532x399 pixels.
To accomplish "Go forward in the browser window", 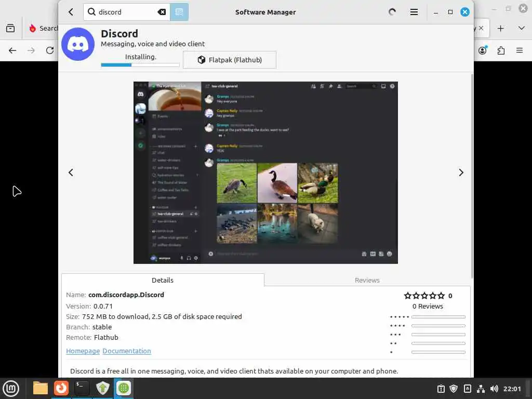I will click(x=31, y=50).
